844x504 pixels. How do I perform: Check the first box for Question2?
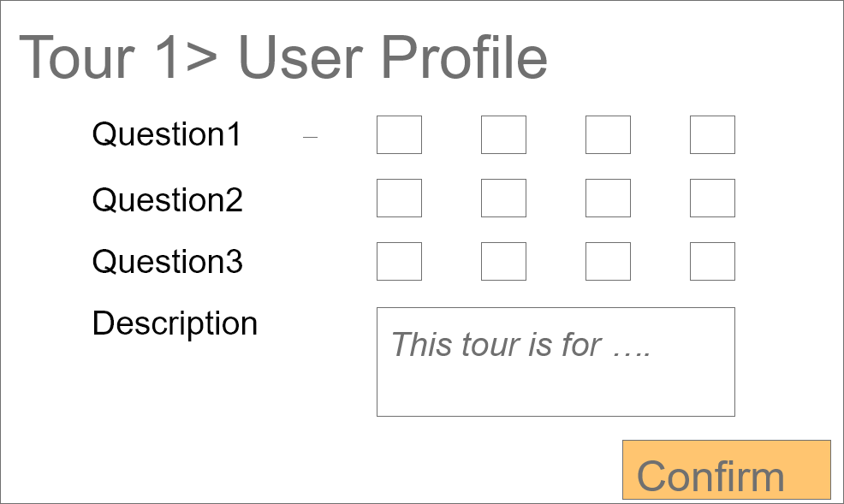tap(399, 199)
